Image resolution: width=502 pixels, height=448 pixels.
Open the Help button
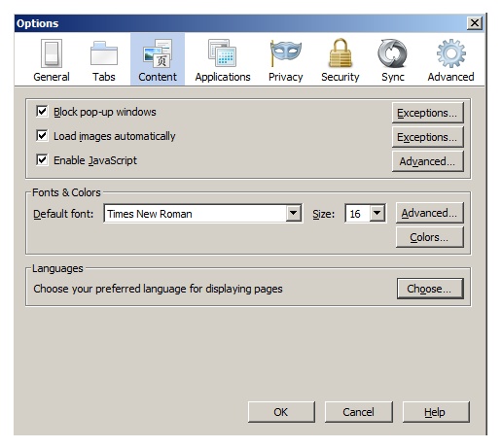[x=436, y=412]
